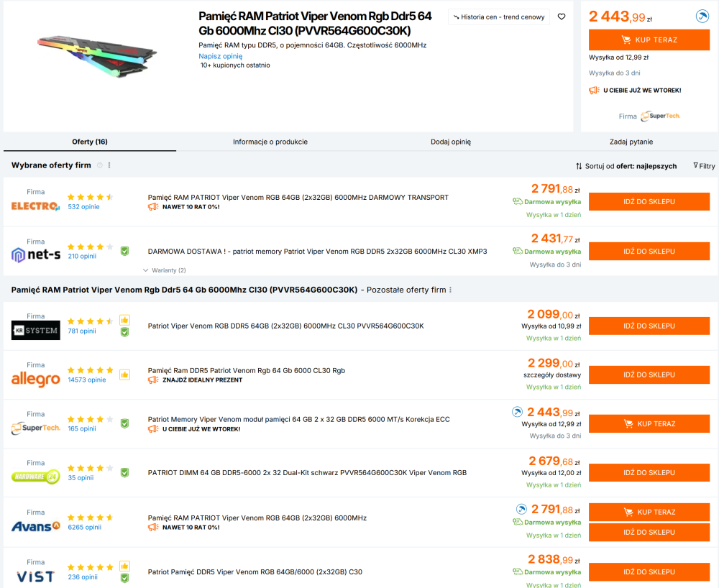The image size is (719, 588).
Task: Click green shield badge on SuperTech offer
Action: coord(124,423)
